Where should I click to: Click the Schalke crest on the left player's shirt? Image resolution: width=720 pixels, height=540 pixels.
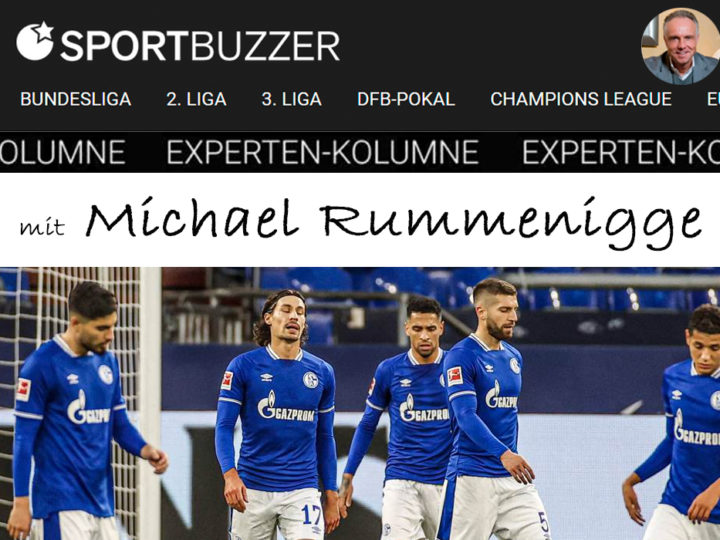(106, 374)
